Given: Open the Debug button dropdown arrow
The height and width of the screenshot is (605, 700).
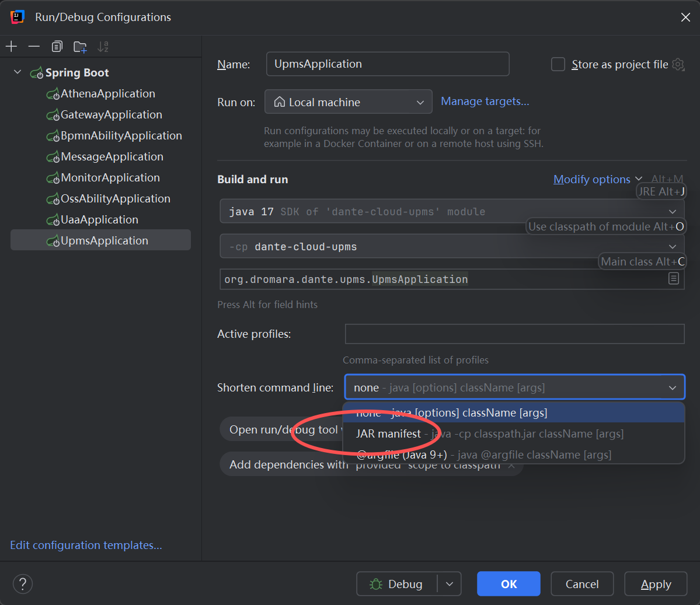Looking at the screenshot, I should click(x=449, y=584).
